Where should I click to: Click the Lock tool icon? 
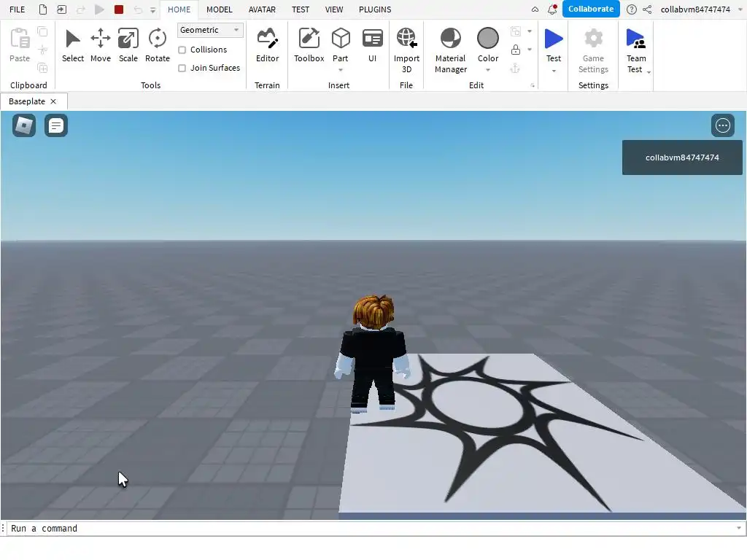coord(516,50)
